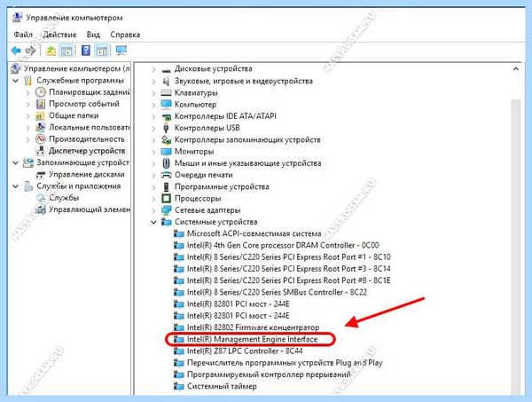Select Intel(R) 4th Gen Core processor DRAM Controller

pyautogui.click(x=283, y=245)
